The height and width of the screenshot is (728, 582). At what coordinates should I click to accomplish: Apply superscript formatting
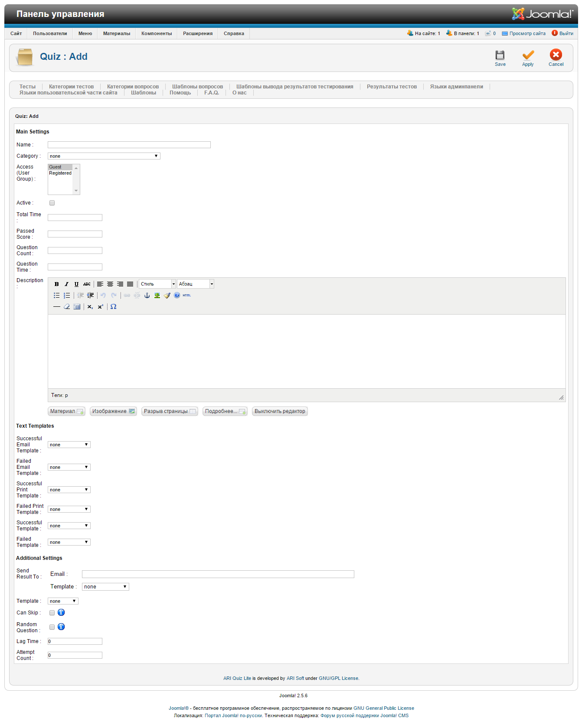(100, 307)
